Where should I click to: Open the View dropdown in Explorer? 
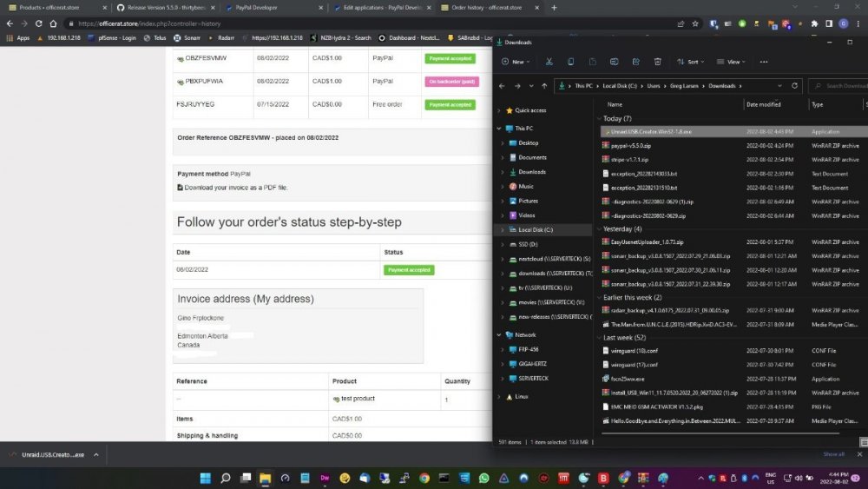pos(734,62)
